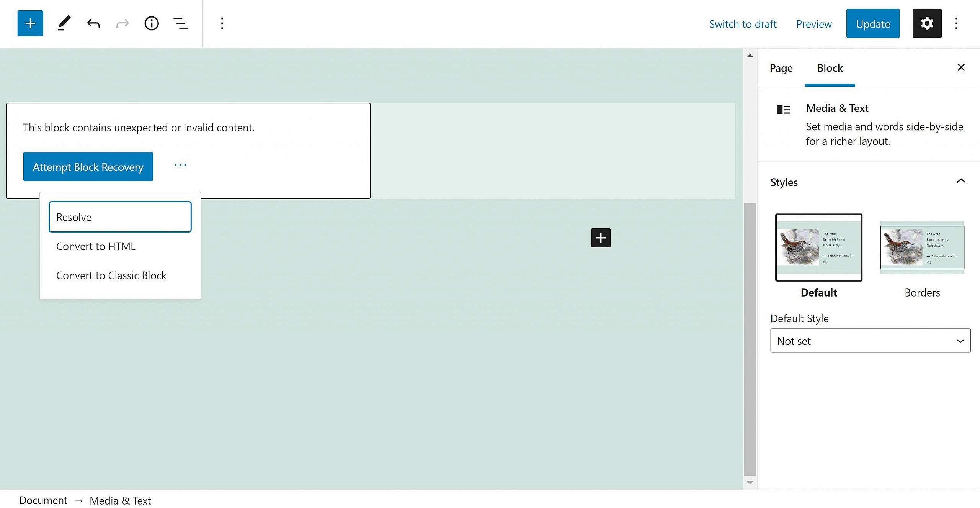Undo the last change
The width and height of the screenshot is (980, 508).
(93, 23)
